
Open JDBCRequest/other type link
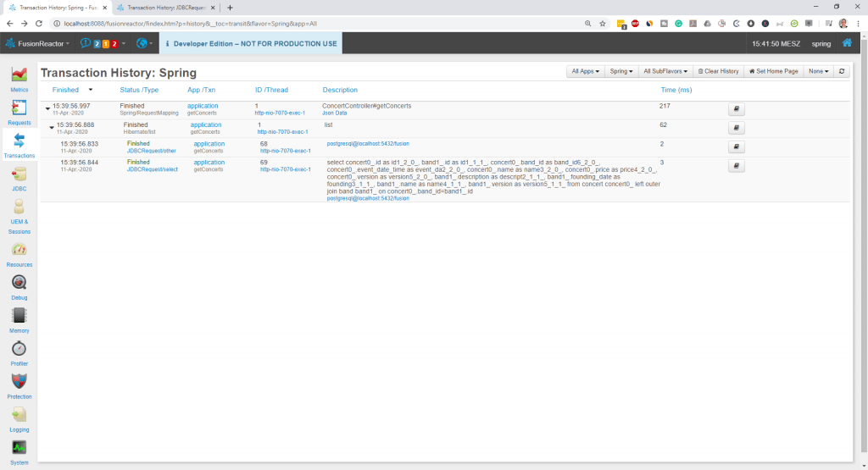151,151
